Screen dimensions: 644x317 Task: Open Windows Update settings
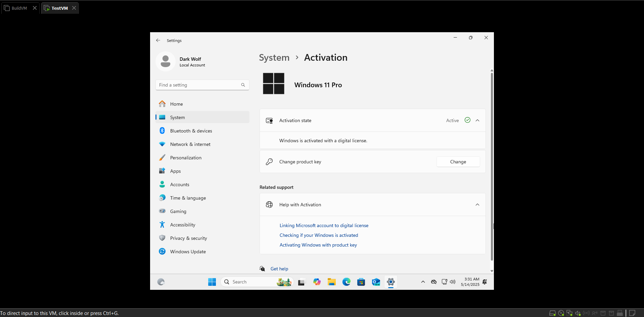point(202,252)
